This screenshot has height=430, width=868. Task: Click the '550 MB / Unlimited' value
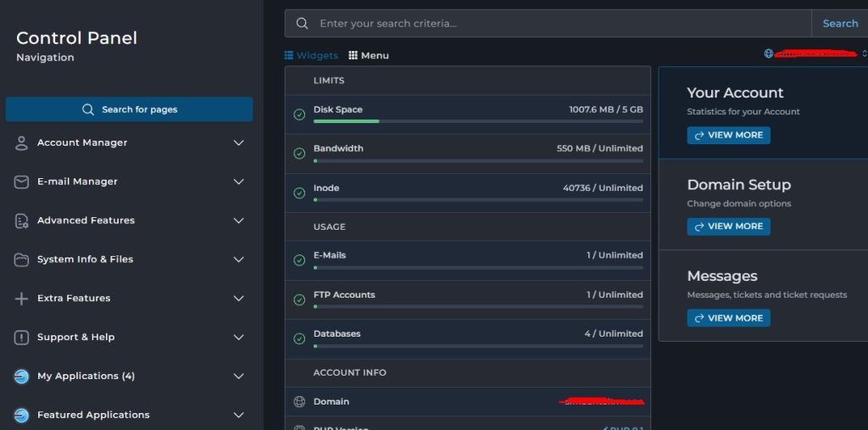(x=600, y=148)
